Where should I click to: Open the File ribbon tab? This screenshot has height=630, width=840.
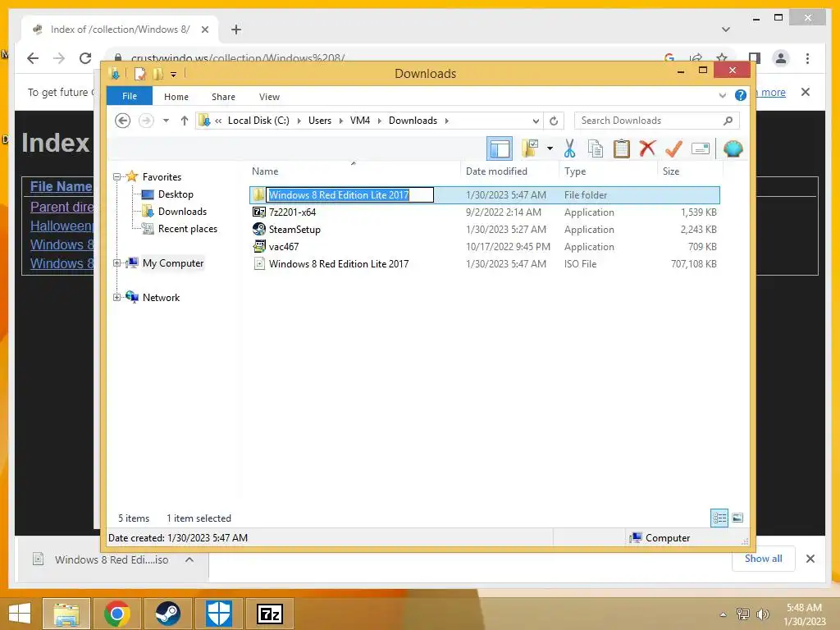[130, 96]
